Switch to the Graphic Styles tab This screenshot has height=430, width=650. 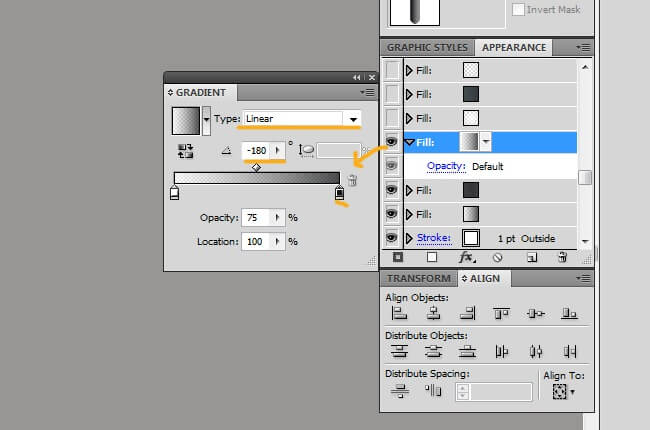[425, 47]
